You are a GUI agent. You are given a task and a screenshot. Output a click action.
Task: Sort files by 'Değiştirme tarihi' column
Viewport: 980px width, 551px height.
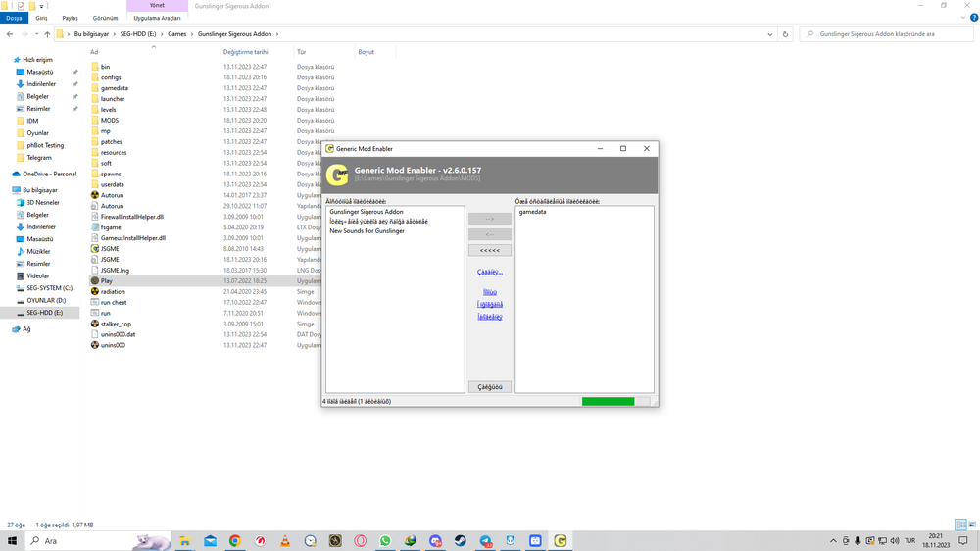(245, 52)
